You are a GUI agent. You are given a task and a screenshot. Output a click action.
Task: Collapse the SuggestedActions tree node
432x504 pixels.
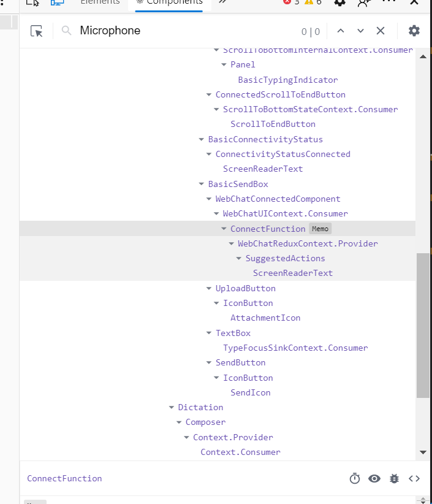click(x=238, y=258)
